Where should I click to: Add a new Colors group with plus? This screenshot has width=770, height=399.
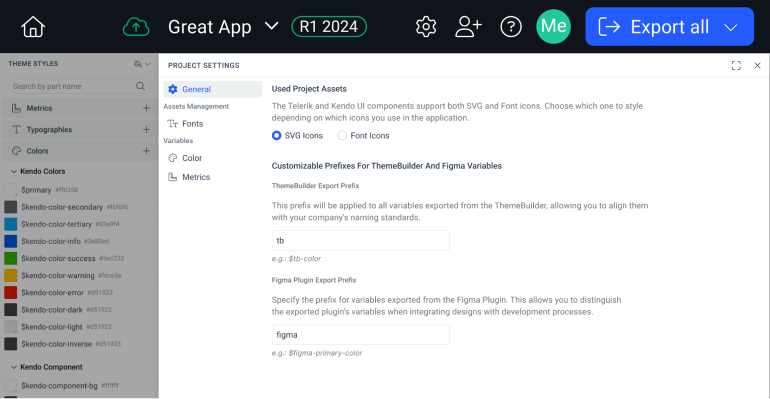pos(146,151)
